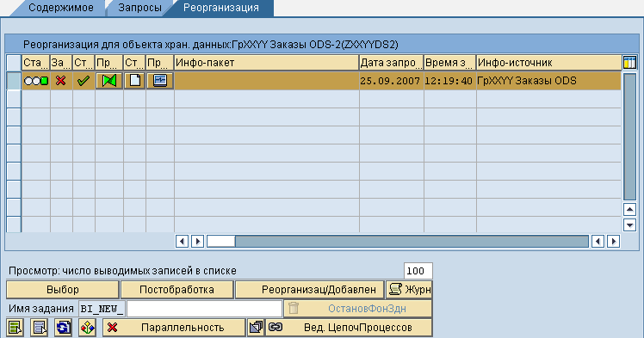Click the empty job name input field

click(x=204, y=309)
